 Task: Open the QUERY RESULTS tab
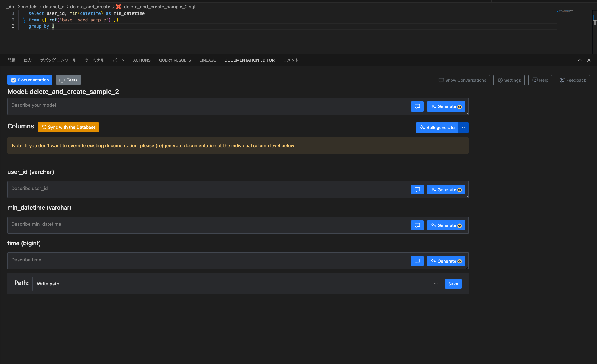pos(175,60)
